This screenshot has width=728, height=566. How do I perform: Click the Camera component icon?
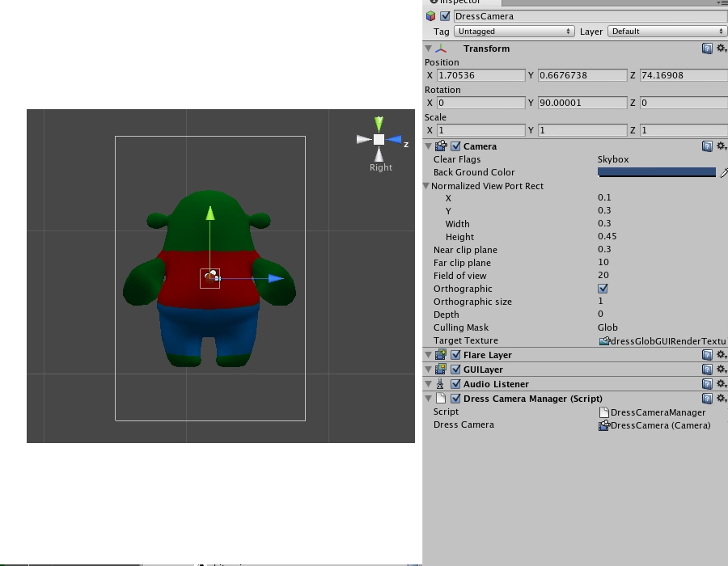point(442,146)
